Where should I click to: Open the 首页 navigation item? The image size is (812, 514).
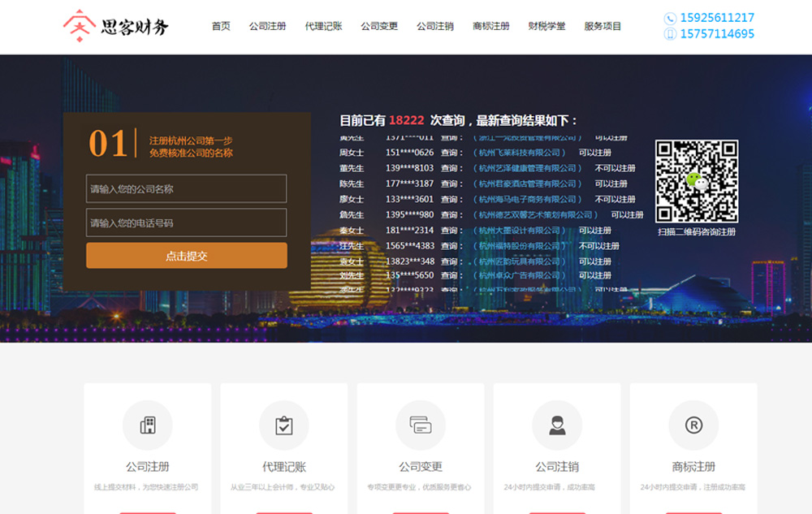tap(221, 26)
